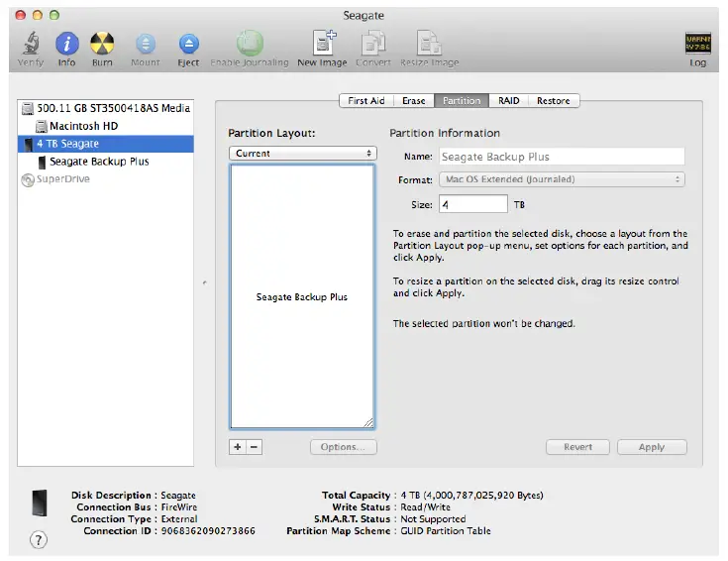Viewport: 728px width, 561px height.
Task: Open the Format Mac OS Extended dropdown
Action: [x=562, y=179]
